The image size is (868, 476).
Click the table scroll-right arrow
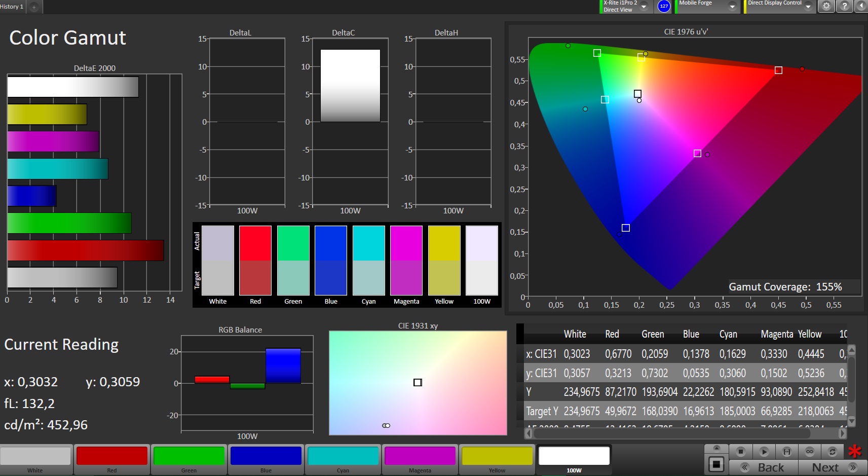842,433
